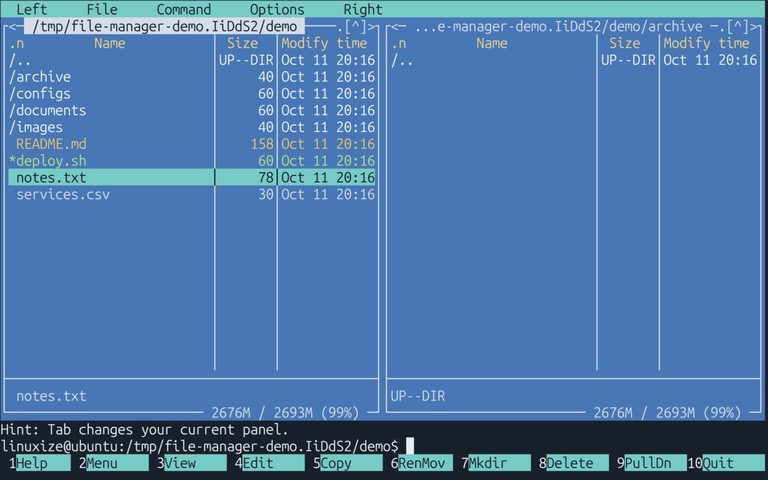
Task: Click notes.txt in left panel mini status
Action: pos(51,396)
